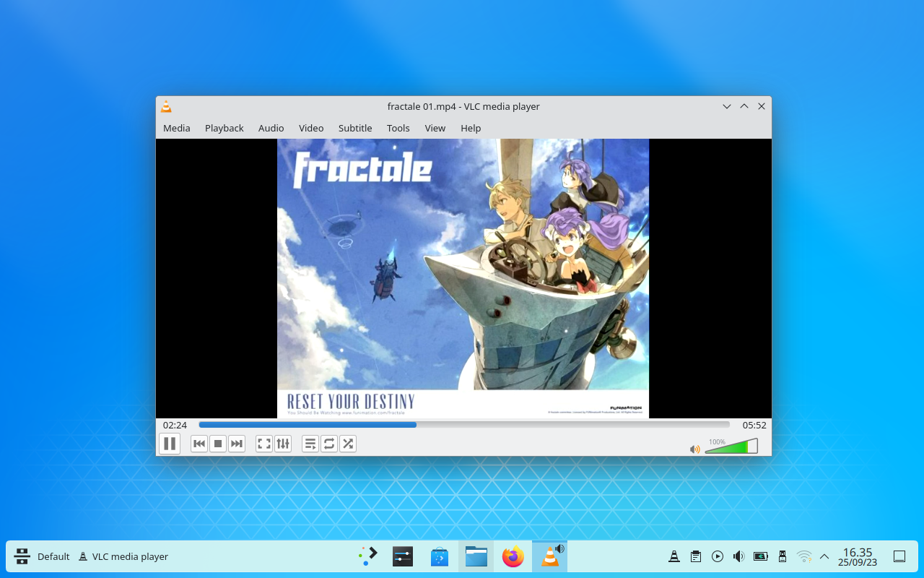The height and width of the screenshot is (578, 924).
Task: Open the Playback menu
Action: pyautogui.click(x=225, y=128)
